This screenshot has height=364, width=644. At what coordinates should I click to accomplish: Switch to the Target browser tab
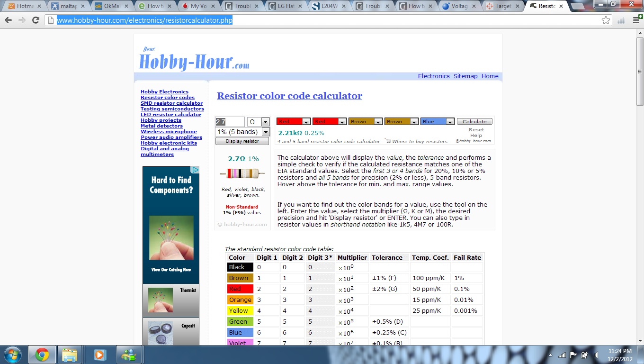[x=503, y=7]
